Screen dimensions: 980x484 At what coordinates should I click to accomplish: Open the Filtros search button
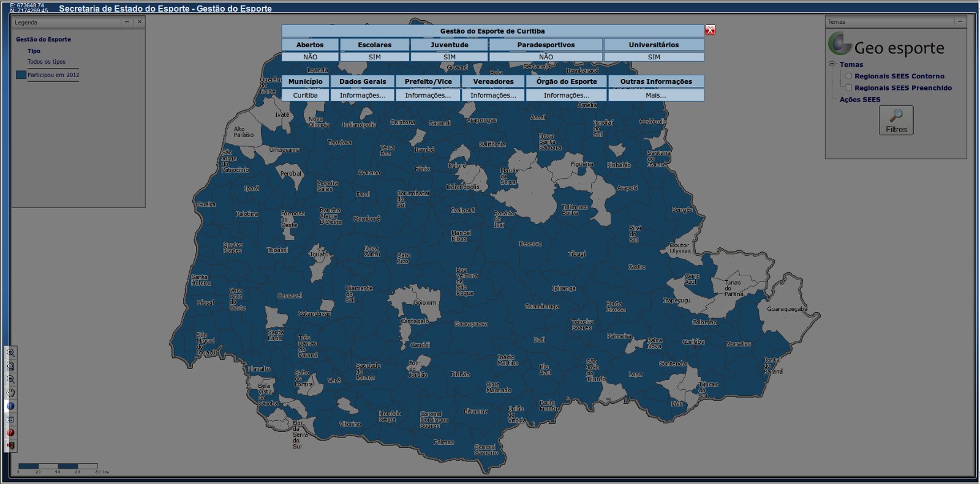click(x=896, y=121)
